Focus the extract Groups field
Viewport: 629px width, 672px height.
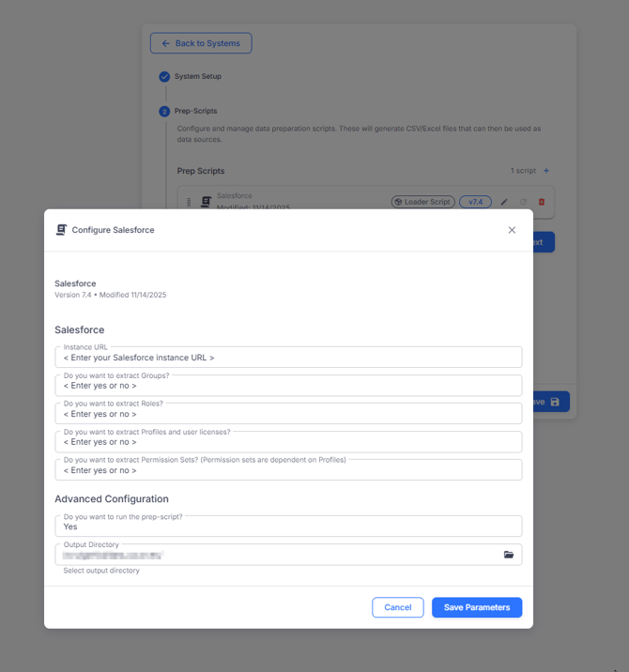[x=288, y=386]
